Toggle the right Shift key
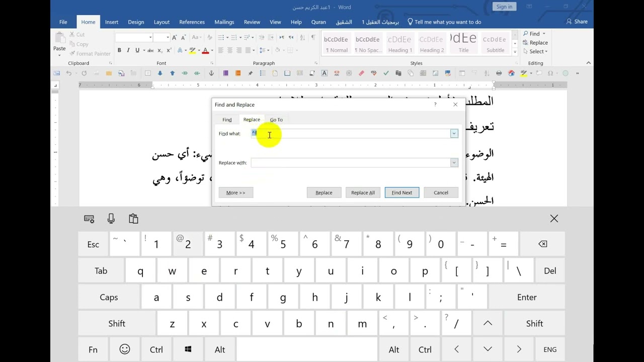This screenshot has width=644, height=362. pyautogui.click(x=534, y=323)
